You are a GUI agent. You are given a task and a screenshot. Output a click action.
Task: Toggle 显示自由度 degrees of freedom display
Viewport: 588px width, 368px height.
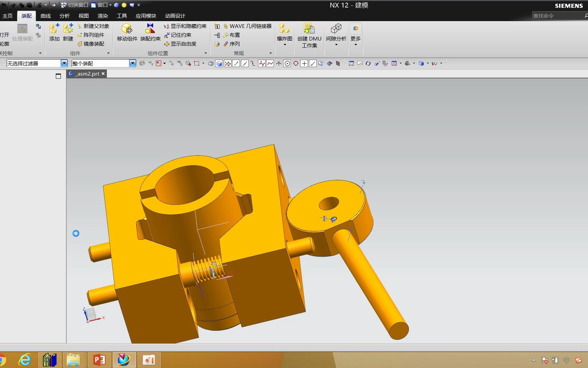click(x=180, y=44)
